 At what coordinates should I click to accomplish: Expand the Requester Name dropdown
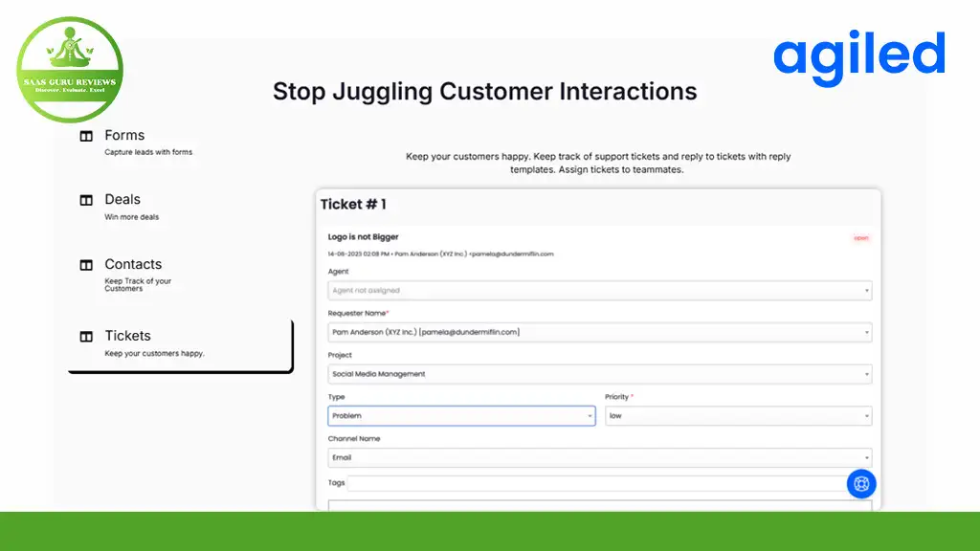tap(599, 332)
